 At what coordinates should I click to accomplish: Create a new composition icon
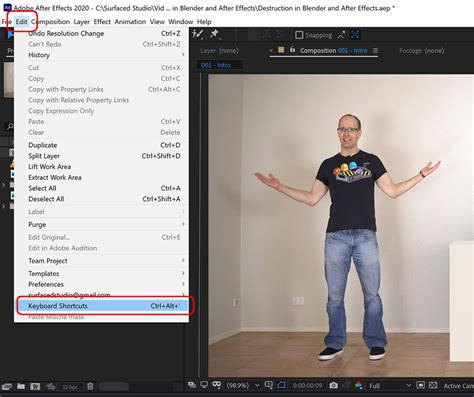click(x=35, y=386)
